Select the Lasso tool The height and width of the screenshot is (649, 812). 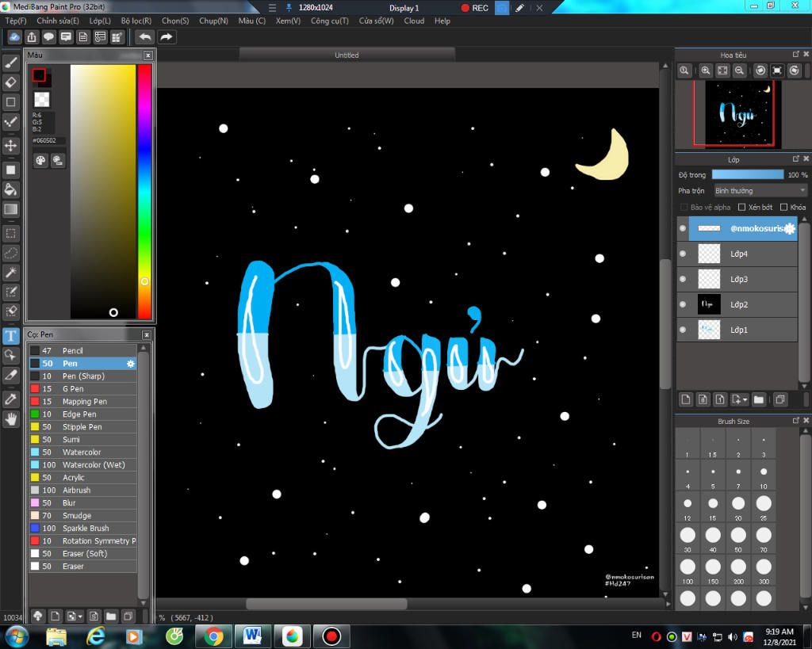[11, 253]
